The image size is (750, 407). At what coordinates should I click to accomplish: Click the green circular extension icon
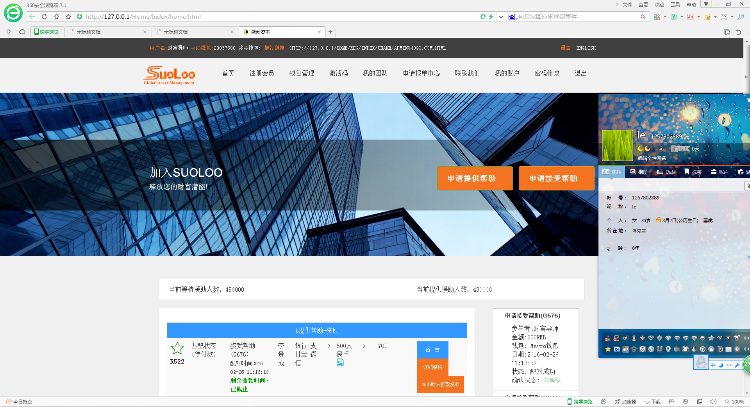point(673,16)
